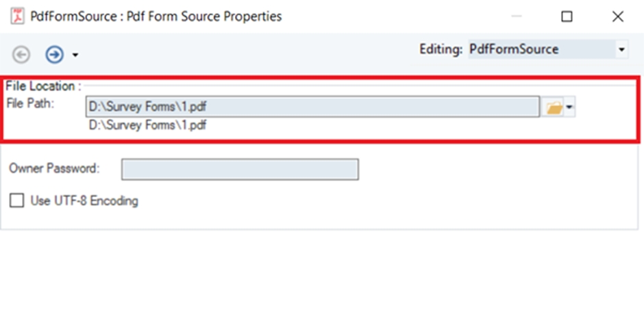This screenshot has height=314, width=644.
Task: Enable the Use UTF-8 Encoding checkbox
Action: point(16,201)
